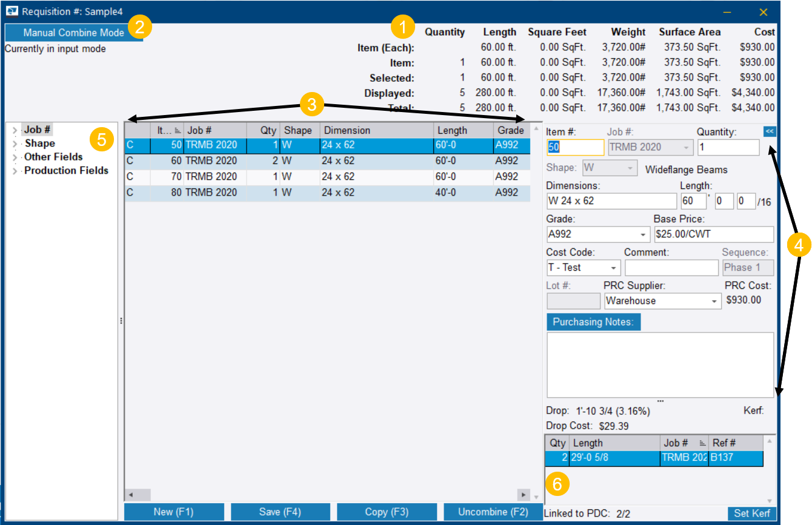Select the grid row with Item 60

tap(303, 160)
